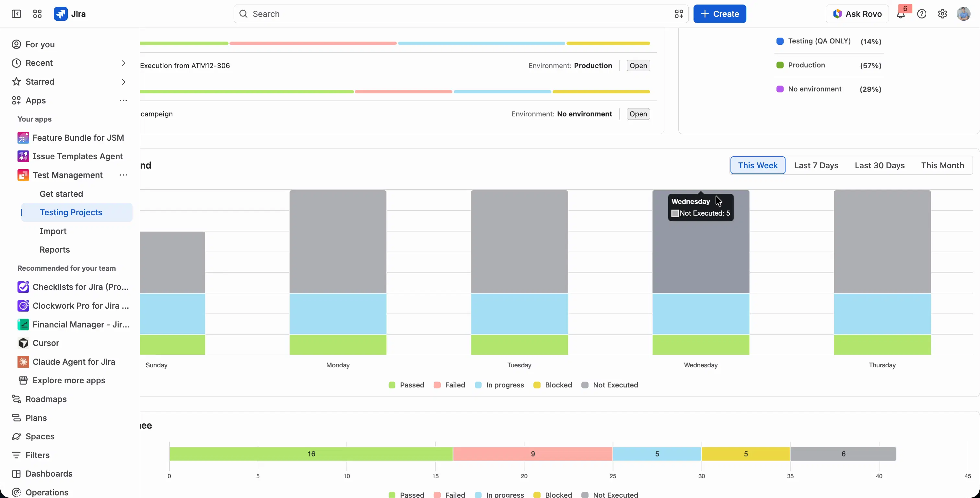Open Clockwork Pro for Jira app
980x498 pixels.
coord(74,305)
